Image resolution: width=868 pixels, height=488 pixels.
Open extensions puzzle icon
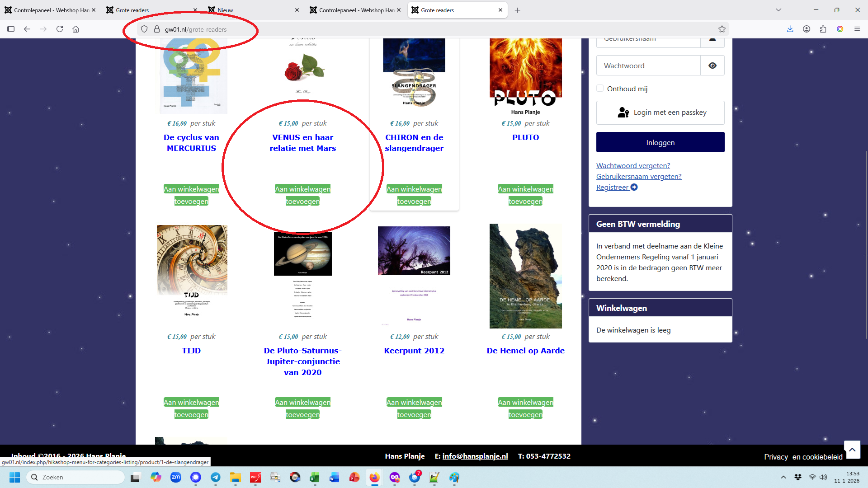(823, 29)
